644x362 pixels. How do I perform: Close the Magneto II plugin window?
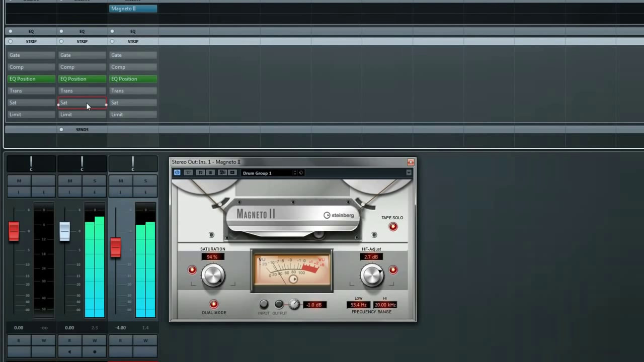click(411, 162)
